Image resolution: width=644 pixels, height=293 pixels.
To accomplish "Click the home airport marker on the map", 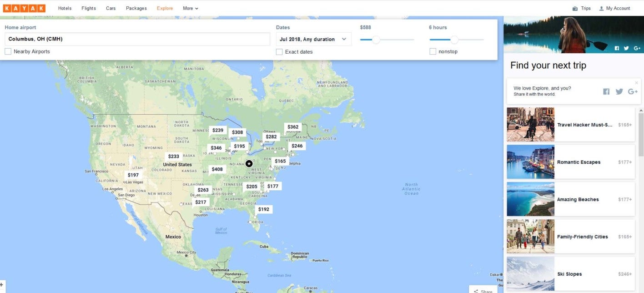I will point(249,163).
